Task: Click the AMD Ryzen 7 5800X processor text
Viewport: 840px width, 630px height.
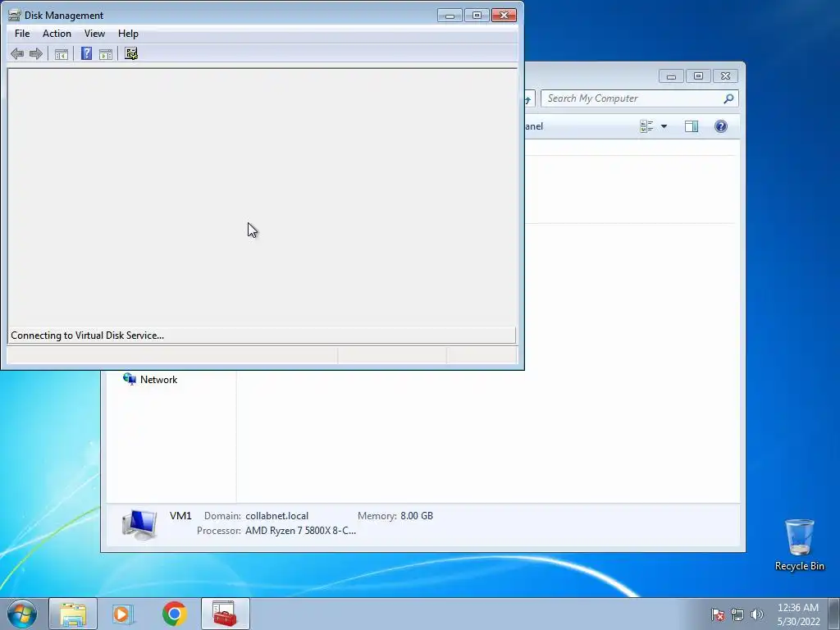Action: 300,531
